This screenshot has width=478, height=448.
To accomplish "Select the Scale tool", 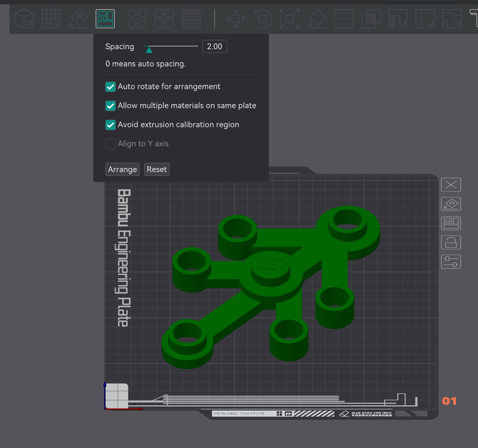I will click(289, 19).
